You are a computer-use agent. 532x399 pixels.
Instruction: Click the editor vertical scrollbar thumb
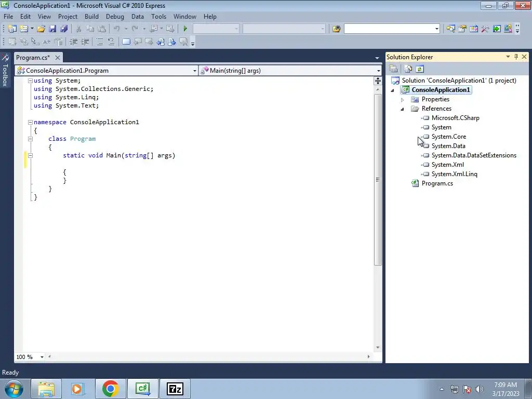tap(378, 180)
